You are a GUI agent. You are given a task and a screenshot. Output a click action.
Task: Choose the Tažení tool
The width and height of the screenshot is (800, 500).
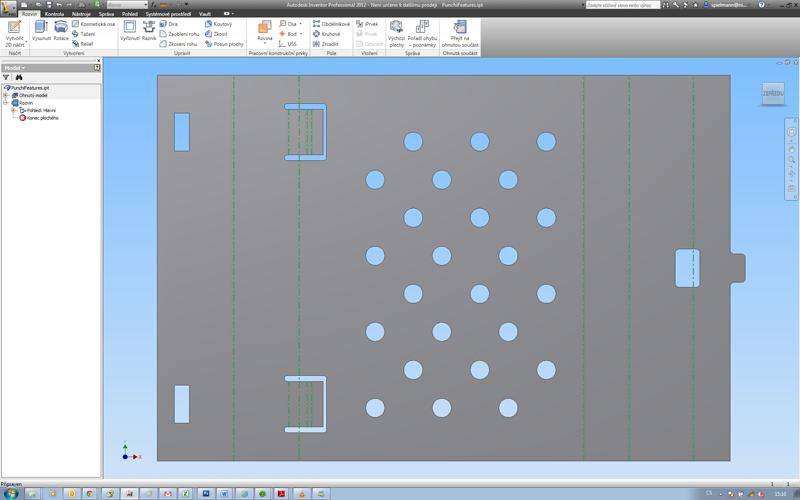(84, 34)
